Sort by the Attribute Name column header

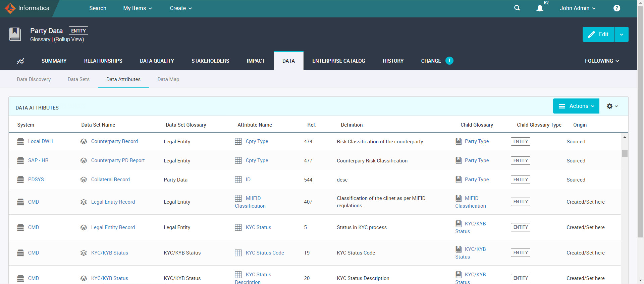click(x=255, y=125)
